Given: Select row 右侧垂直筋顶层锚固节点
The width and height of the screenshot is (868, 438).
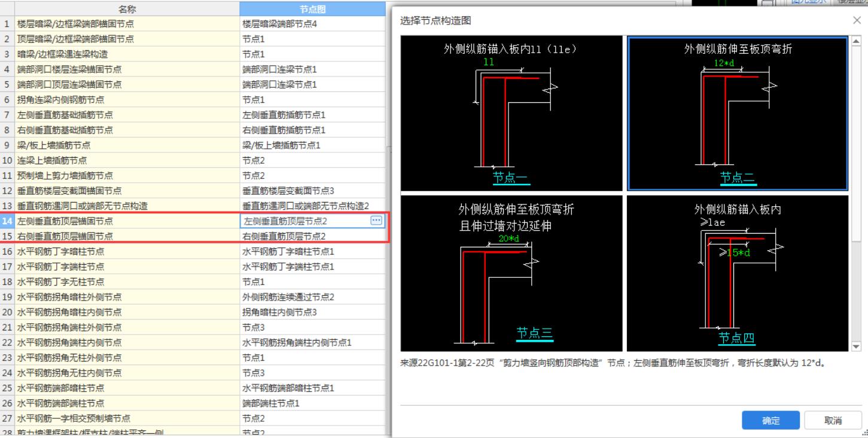Looking at the screenshot, I should point(127,236).
